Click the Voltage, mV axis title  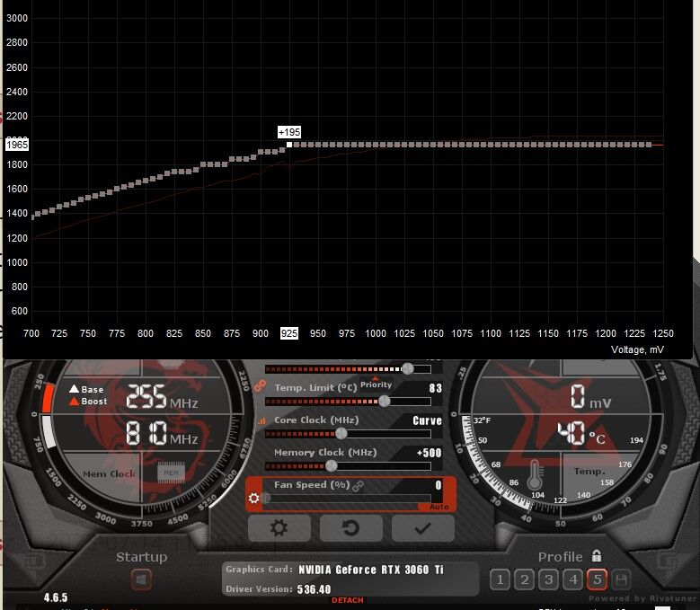click(x=637, y=349)
